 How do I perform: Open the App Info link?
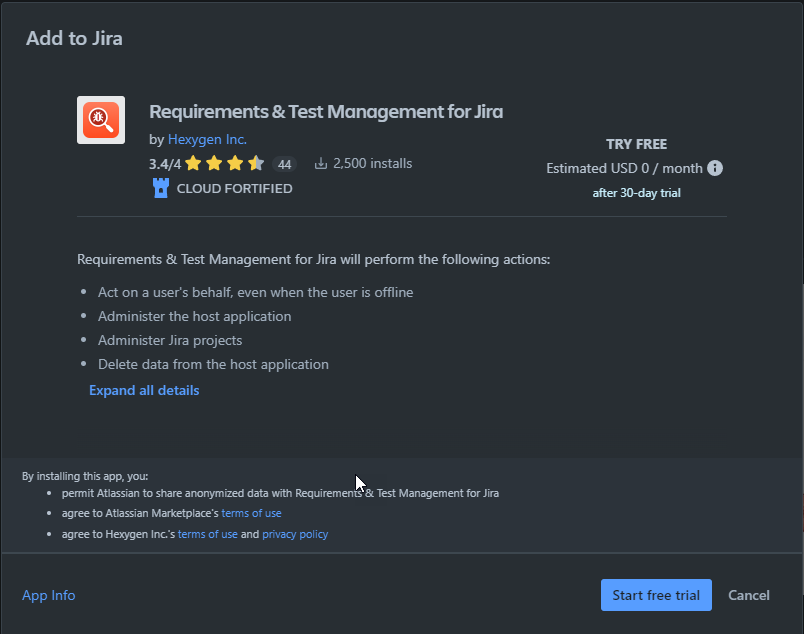[x=49, y=595]
